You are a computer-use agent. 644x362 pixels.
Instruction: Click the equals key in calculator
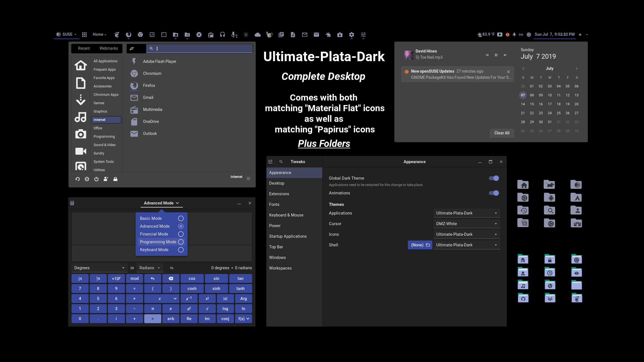(x=153, y=319)
